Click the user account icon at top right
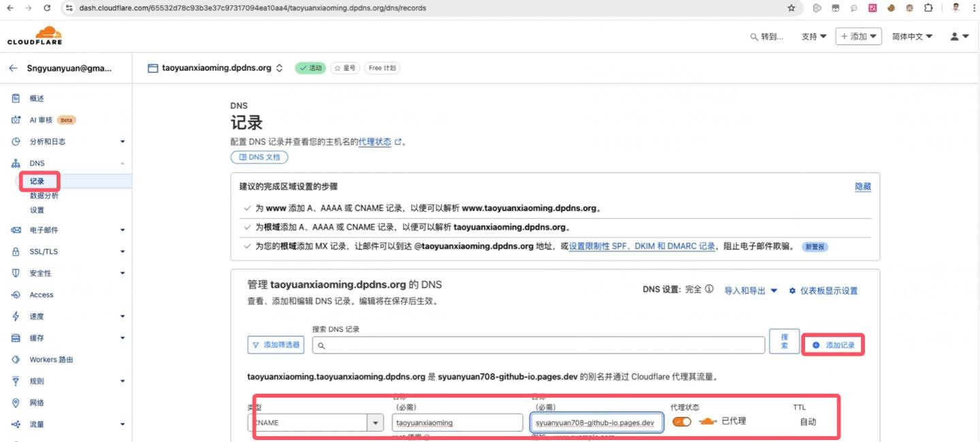 point(955,37)
